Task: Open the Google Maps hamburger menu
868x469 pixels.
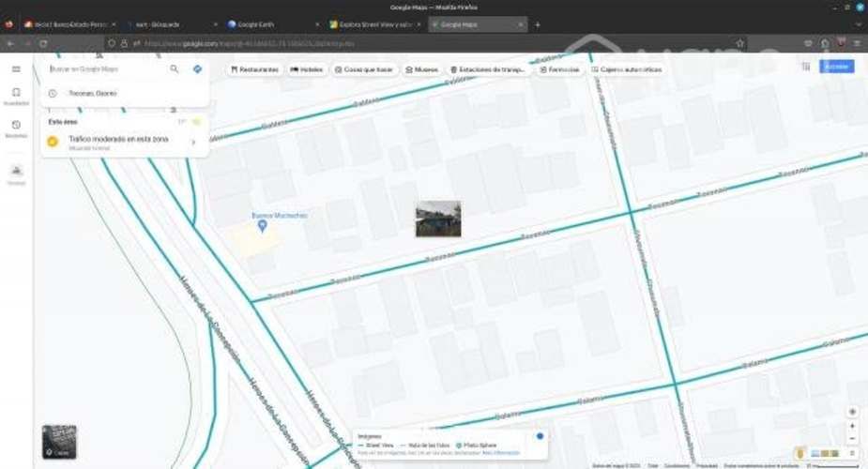Action: pyautogui.click(x=16, y=69)
